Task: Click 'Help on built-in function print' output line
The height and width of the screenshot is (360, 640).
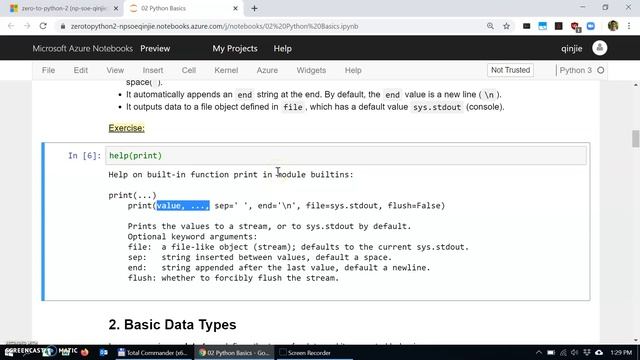Action: (x=231, y=174)
